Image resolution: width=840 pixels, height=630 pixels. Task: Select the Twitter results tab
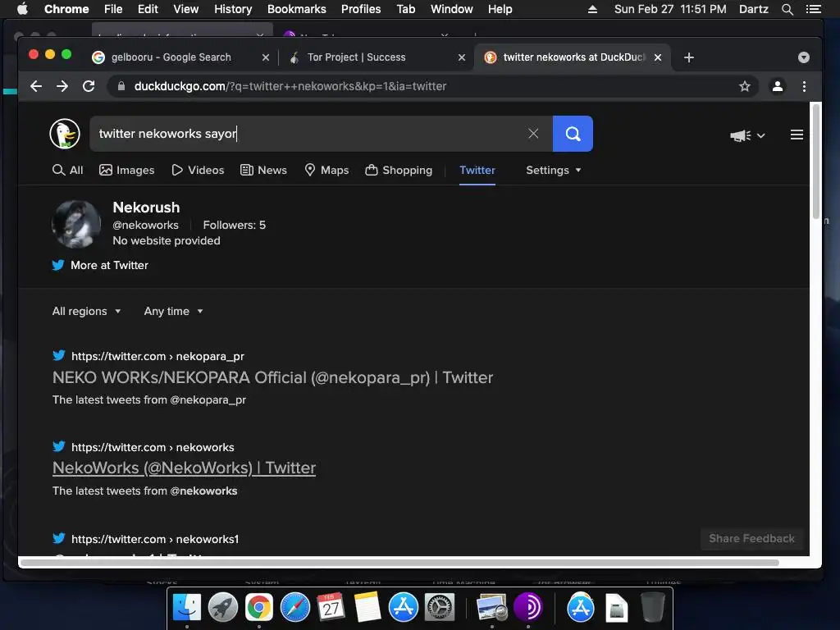click(477, 171)
